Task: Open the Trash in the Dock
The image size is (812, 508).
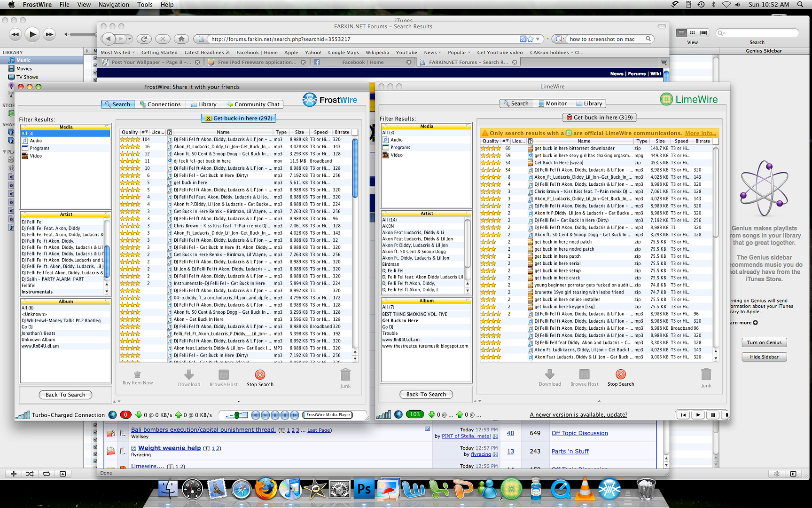Action: 646,489
